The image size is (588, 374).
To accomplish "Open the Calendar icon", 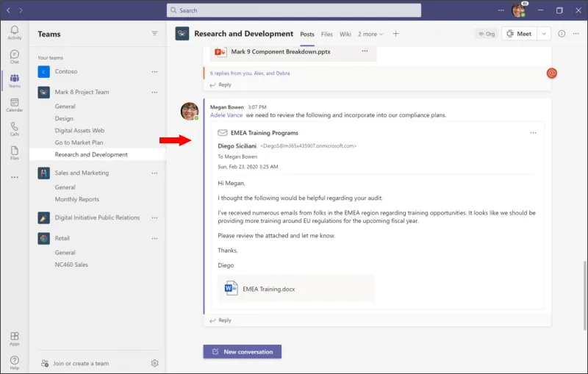I will 14,104.
